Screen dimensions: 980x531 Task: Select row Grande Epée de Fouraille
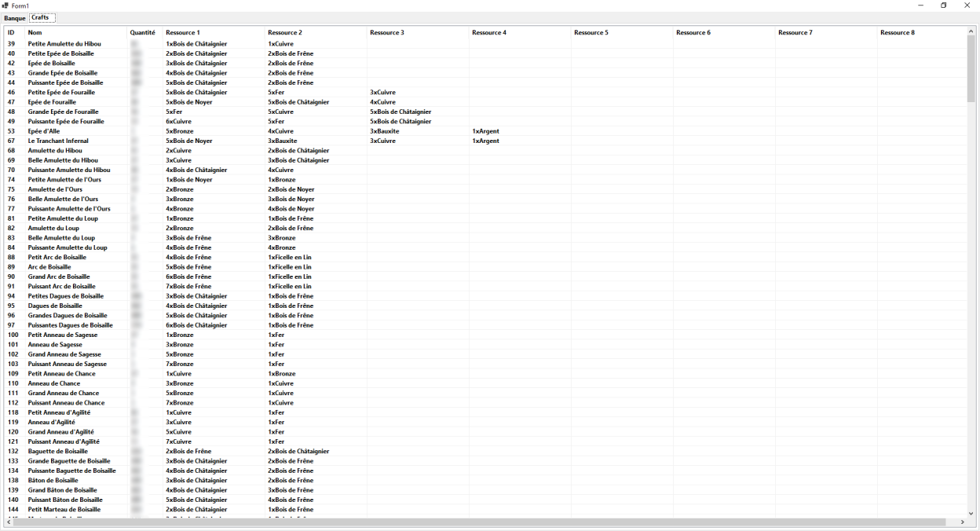486,112
